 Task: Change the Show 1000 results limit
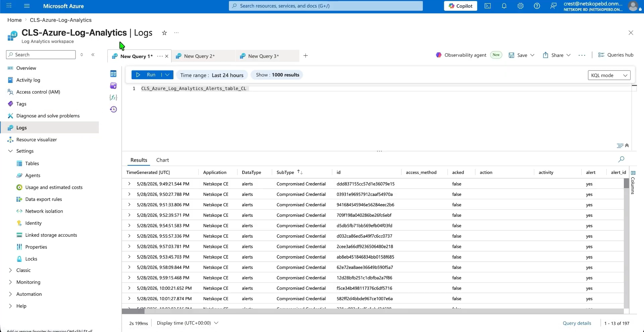277,75
